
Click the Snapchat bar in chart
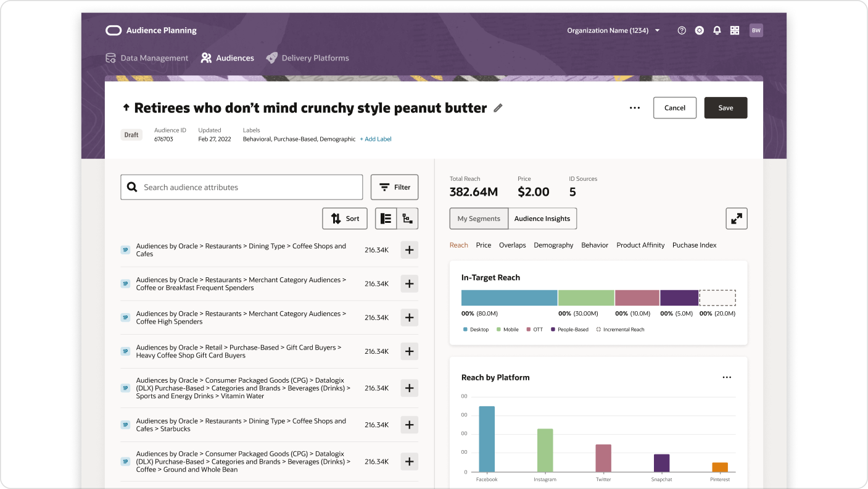pos(662,463)
